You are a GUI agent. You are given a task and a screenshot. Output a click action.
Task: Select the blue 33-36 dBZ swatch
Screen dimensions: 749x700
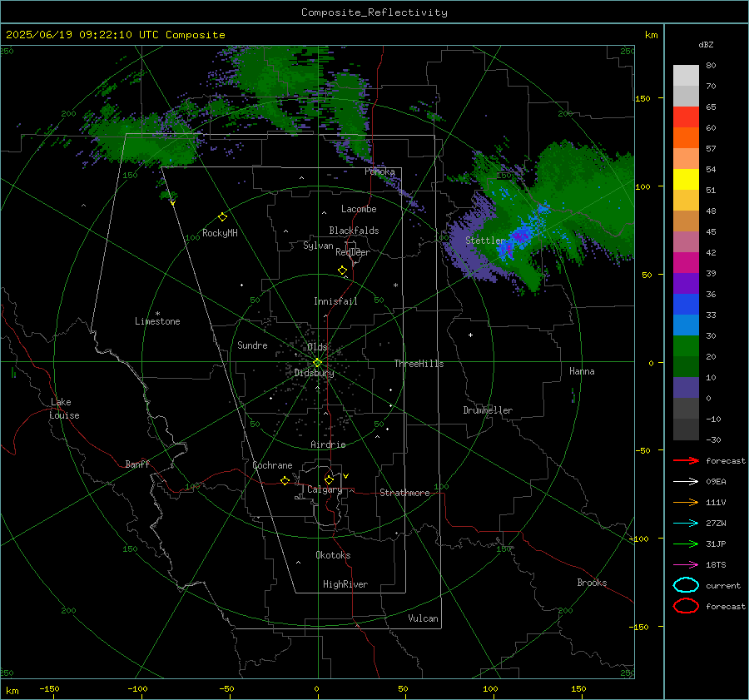[x=686, y=305]
